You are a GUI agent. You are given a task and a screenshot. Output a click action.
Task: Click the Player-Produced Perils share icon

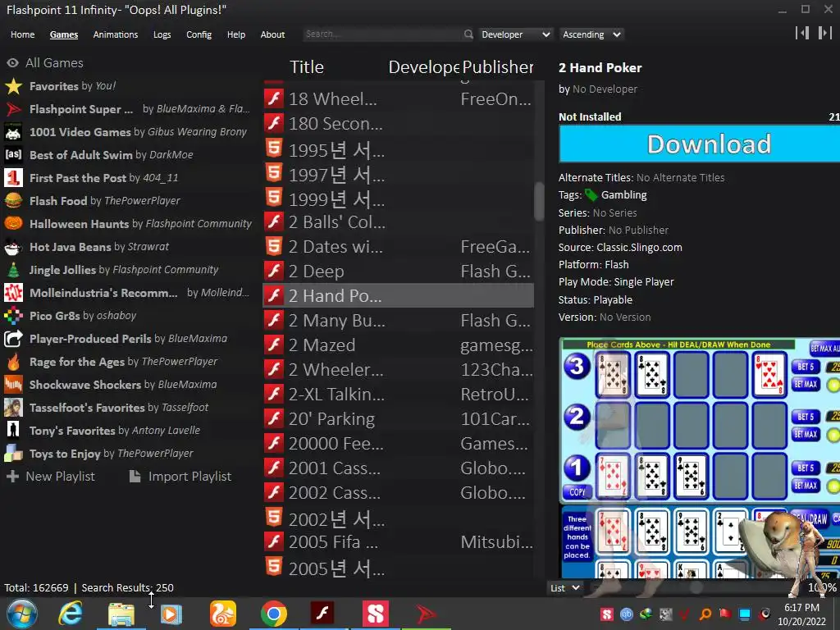point(13,339)
